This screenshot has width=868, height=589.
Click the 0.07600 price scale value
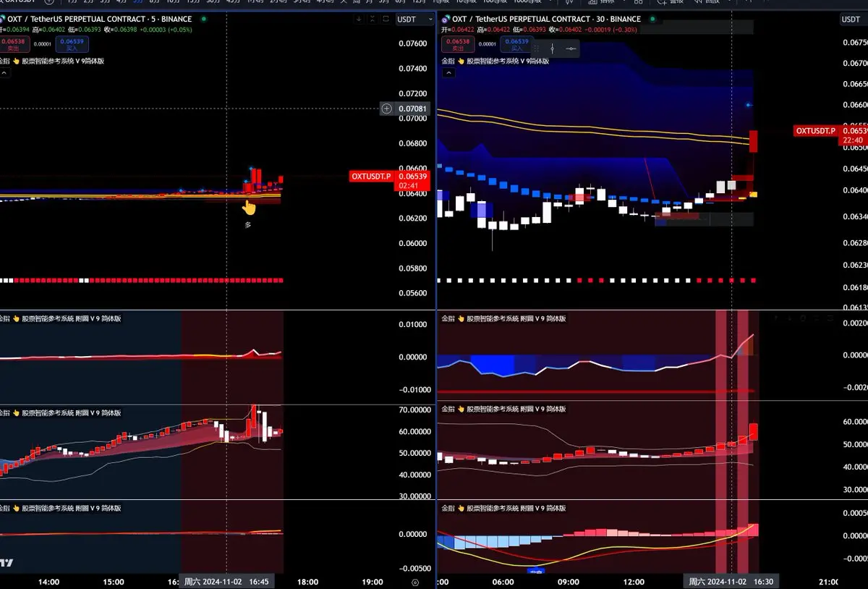coord(413,43)
